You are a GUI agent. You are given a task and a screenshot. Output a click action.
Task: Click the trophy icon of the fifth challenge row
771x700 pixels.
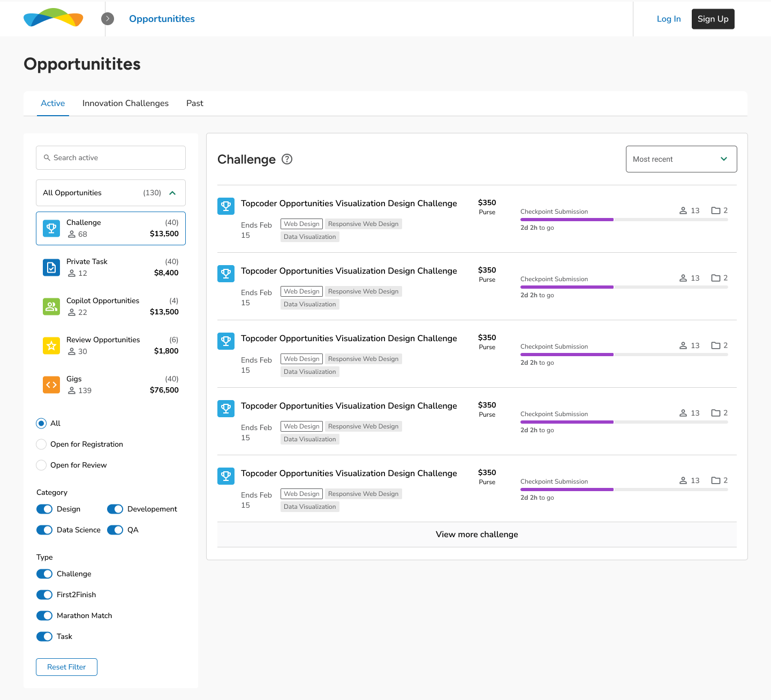(226, 476)
